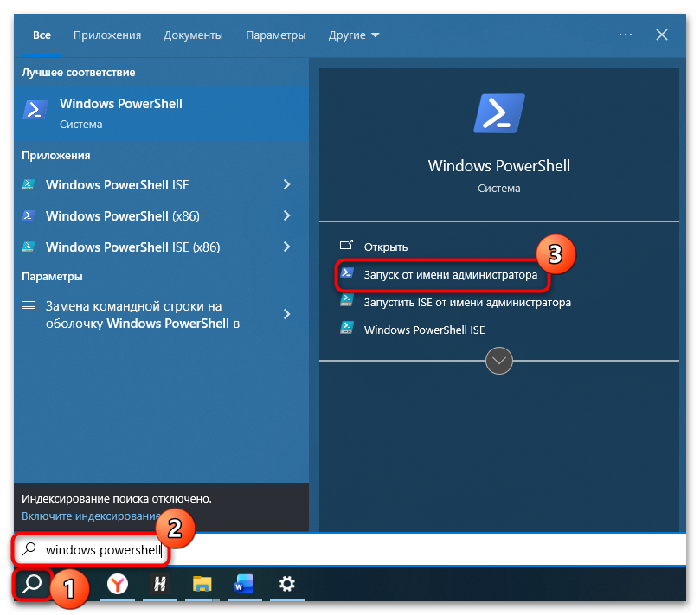Close the search panel with X
Screen dimensions: 700x615
tap(662, 35)
